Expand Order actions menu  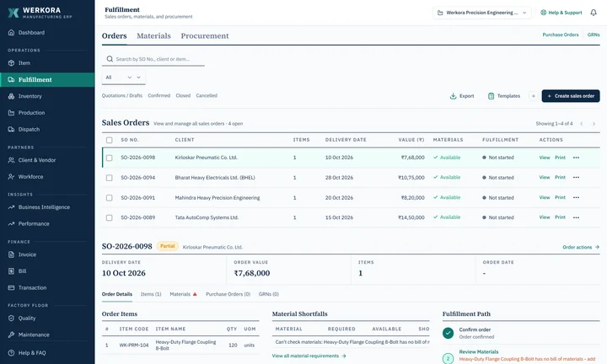(581, 247)
